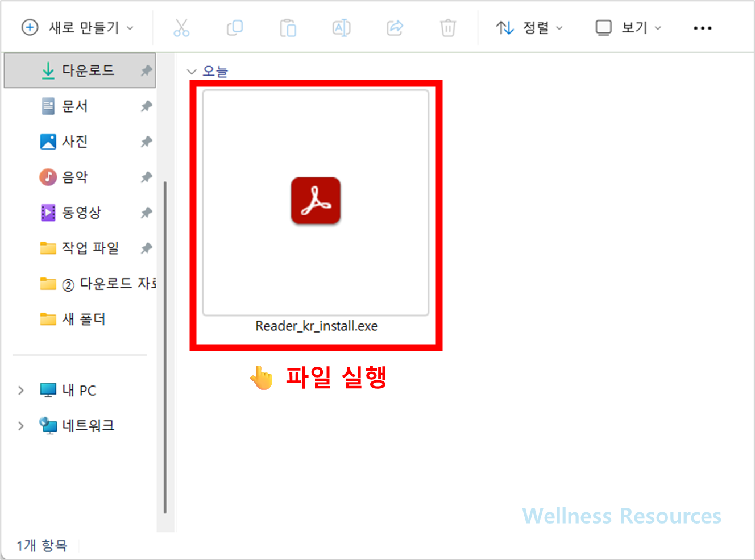
Task: Select the Adobe Reader installer thumbnail
Action: tap(316, 202)
